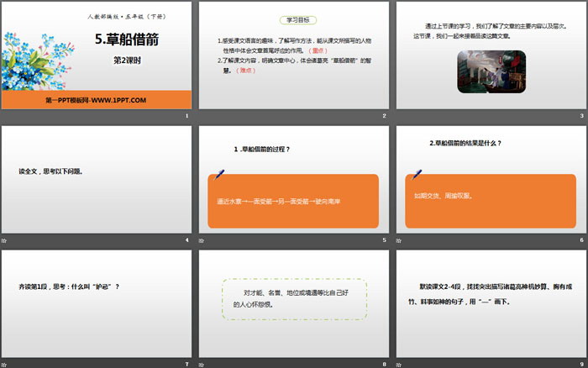Screen dimensions: 588x368
Task: Click the orange answer box on slide 6
Action: 489,202
